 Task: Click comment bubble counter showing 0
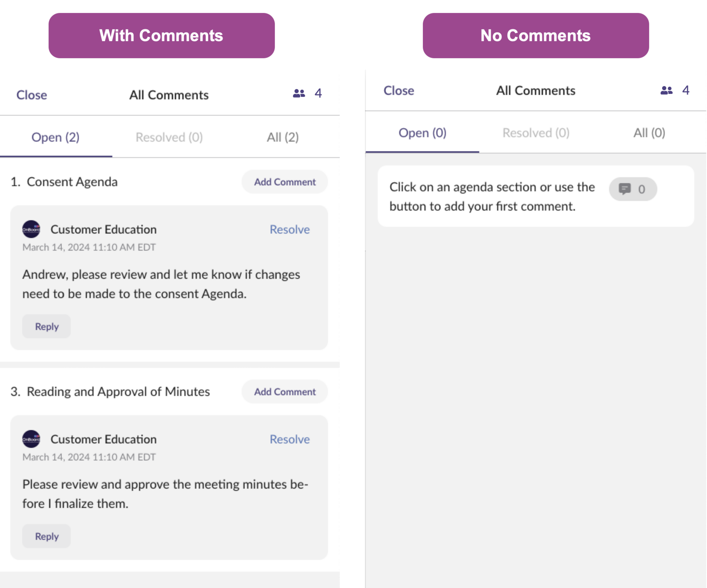tap(633, 189)
